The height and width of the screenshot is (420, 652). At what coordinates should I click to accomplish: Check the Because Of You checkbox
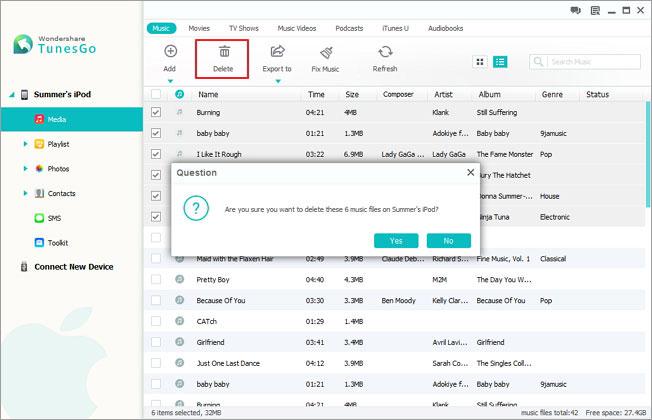click(x=156, y=300)
